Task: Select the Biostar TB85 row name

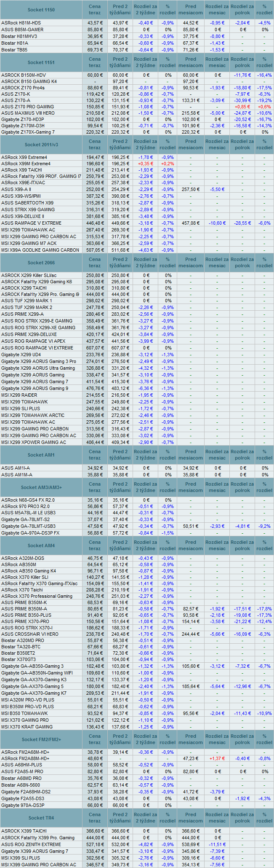Action: (x=14, y=50)
